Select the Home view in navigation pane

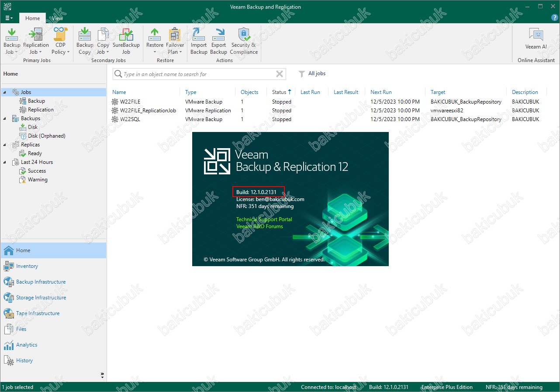pos(53,250)
